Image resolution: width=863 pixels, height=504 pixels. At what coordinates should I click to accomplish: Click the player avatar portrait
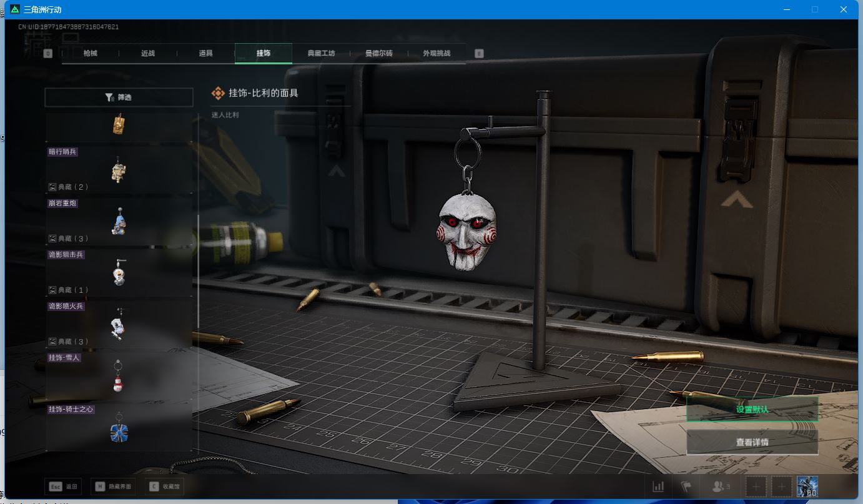coord(807,487)
